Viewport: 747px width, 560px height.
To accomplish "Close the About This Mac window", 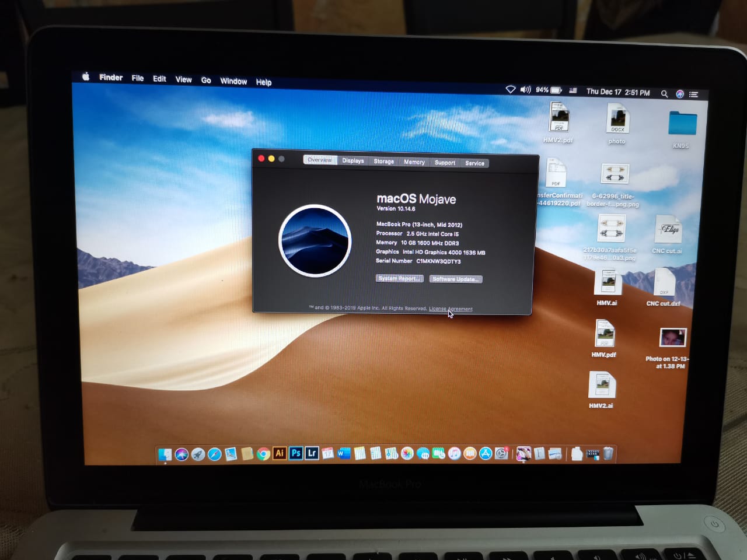I will [x=261, y=158].
